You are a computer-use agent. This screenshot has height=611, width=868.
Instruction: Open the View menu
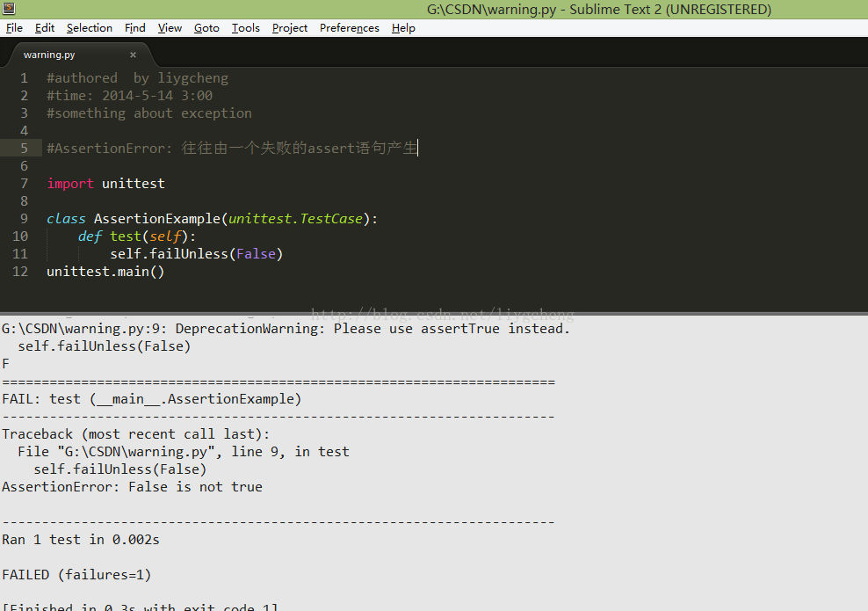pos(170,28)
